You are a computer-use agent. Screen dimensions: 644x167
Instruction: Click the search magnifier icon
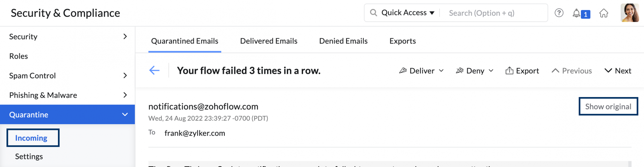(374, 13)
